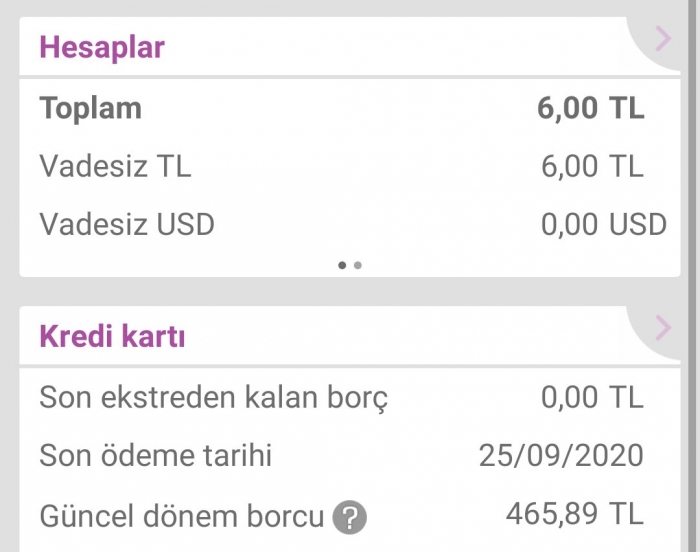Screen dimensions: 700x552
Task: Click the gray gap between the two cards
Action: (x=350, y=291)
